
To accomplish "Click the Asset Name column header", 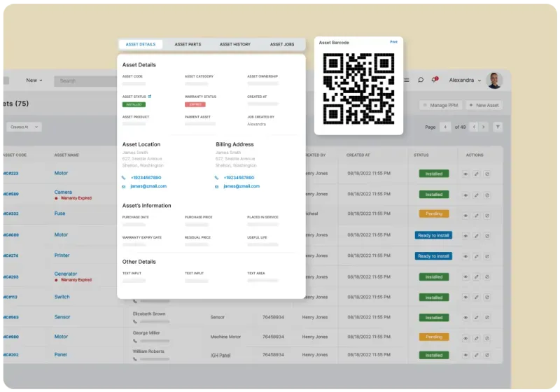I will tap(66, 155).
